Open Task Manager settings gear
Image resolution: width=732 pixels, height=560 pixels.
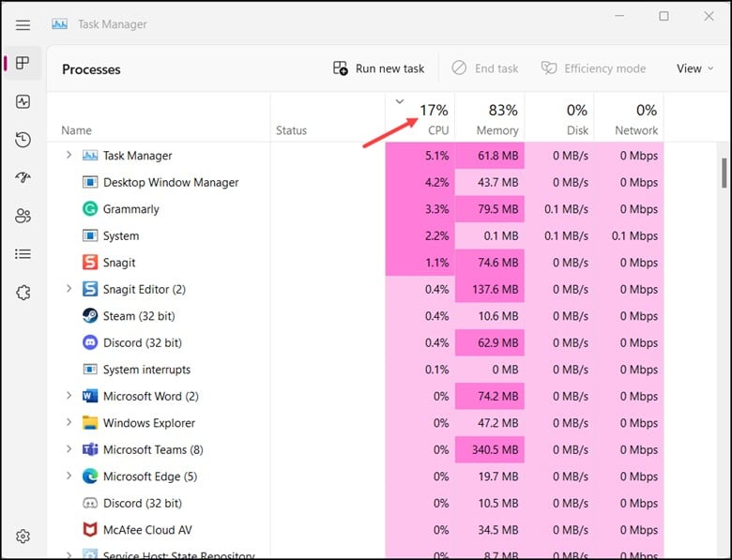[23, 537]
